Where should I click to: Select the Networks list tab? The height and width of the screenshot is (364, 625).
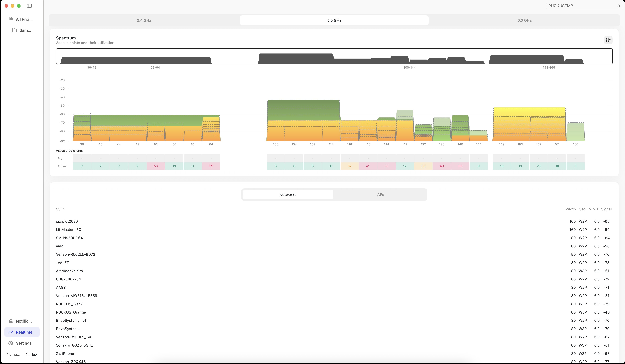288,195
